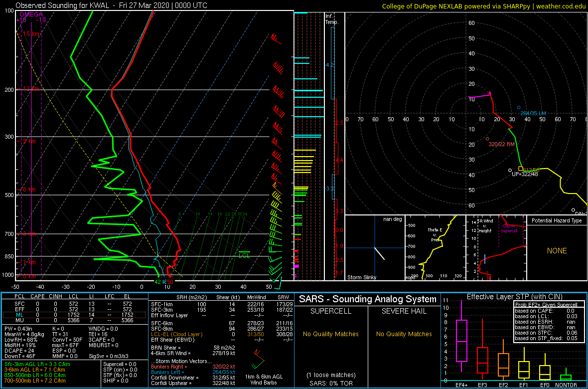Screen dimensions: 588x389
Task: Click the Corfidi Upshear = 322/48 kt value
Action: point(193,383)
